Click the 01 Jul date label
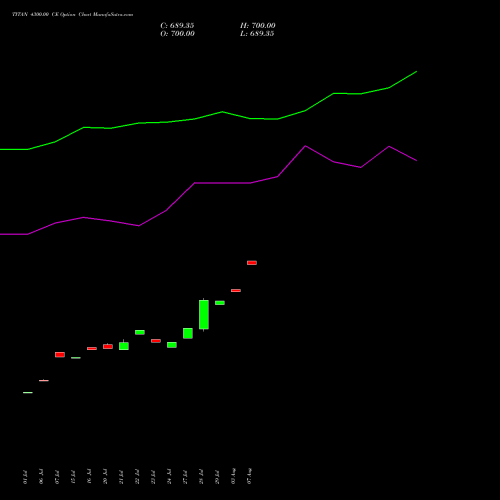The height and width of the screenshot is (500, 500). [25, 477]
